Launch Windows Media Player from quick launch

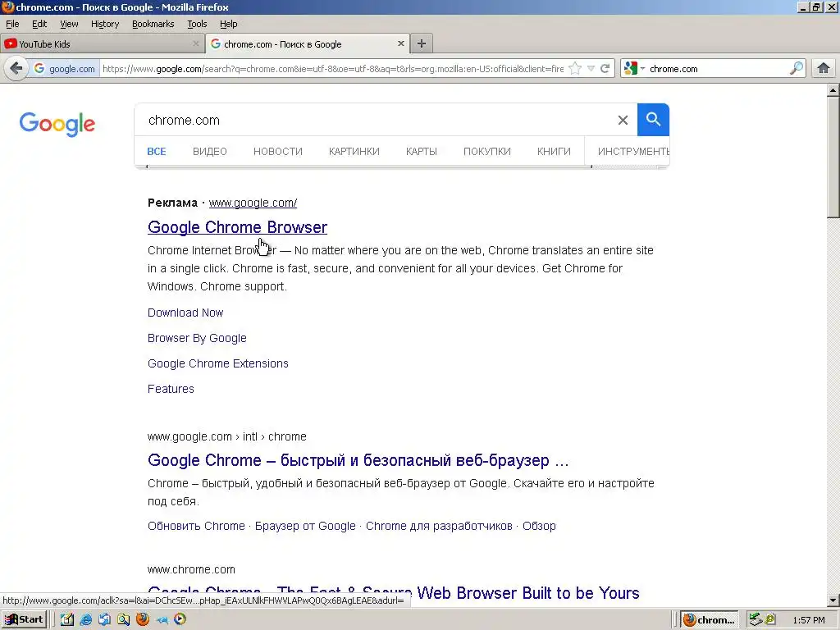(180, 619)
